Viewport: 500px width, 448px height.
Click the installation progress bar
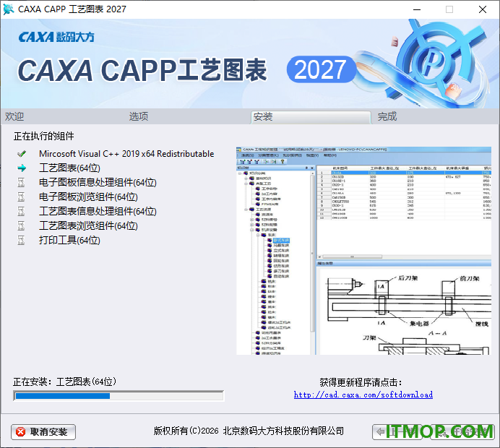118,396
